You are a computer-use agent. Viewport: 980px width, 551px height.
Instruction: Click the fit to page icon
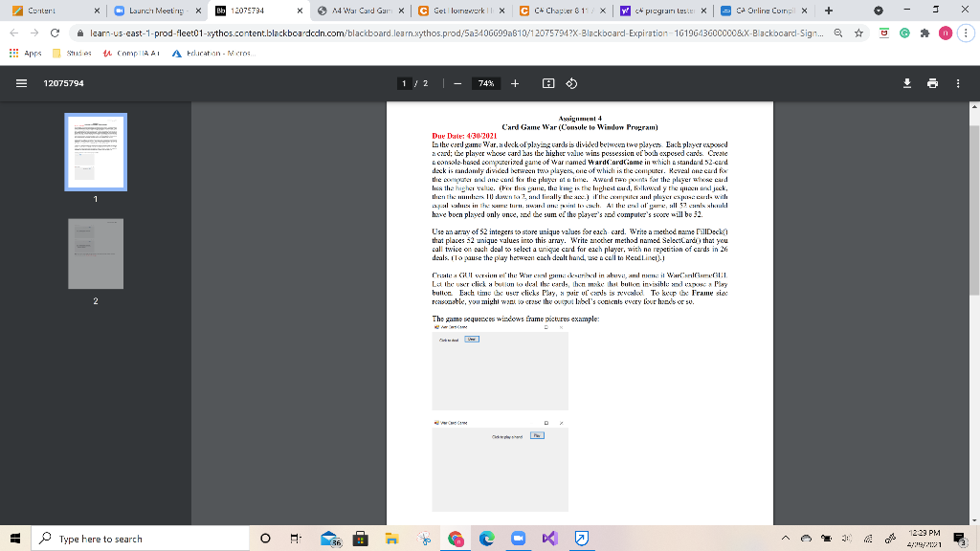548,83
